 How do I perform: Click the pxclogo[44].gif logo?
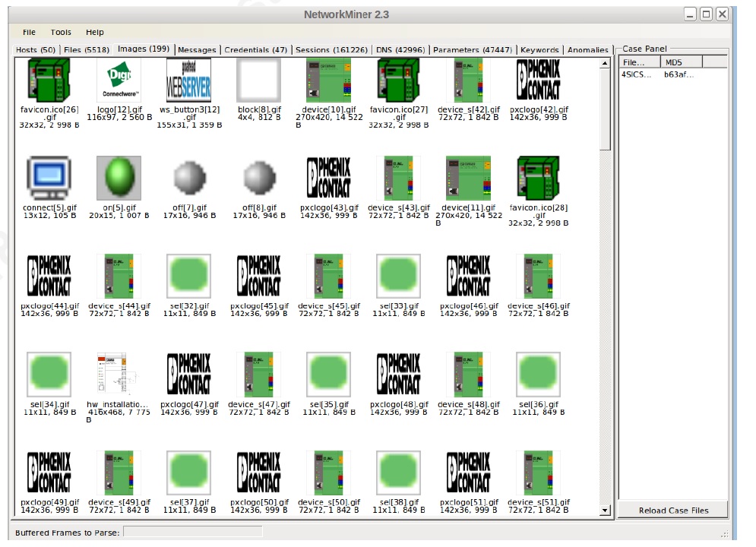49,276
